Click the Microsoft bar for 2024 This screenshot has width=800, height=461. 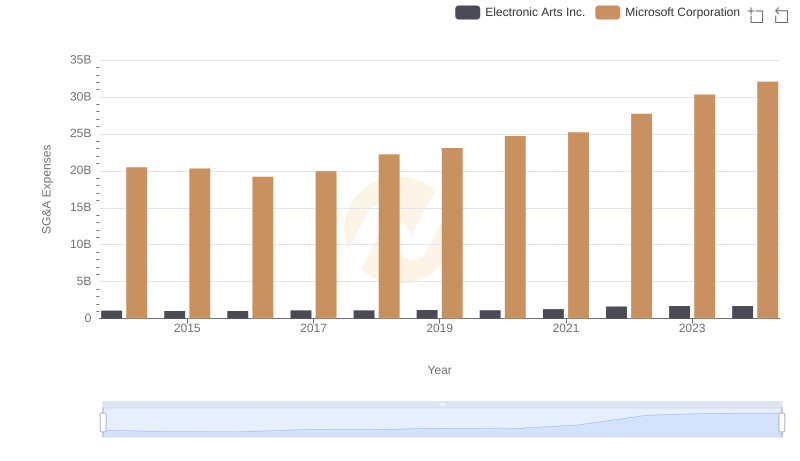click(767, 200)
